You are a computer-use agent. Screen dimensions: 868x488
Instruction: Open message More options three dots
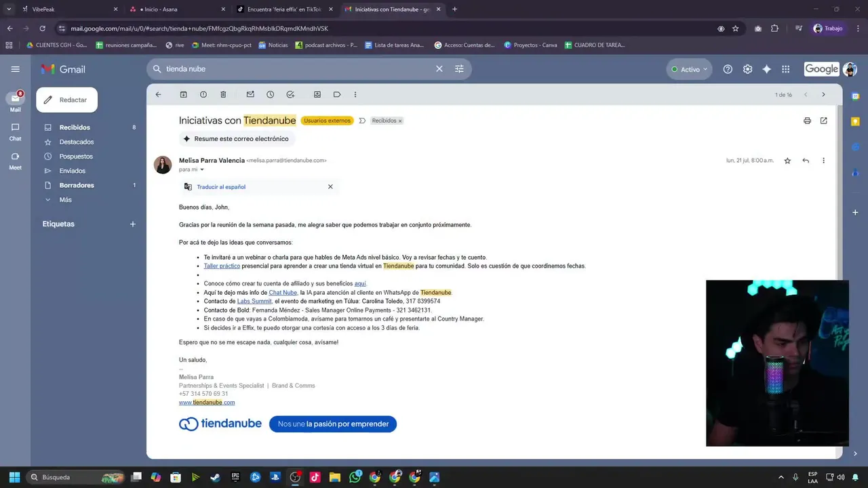point(823,161)
